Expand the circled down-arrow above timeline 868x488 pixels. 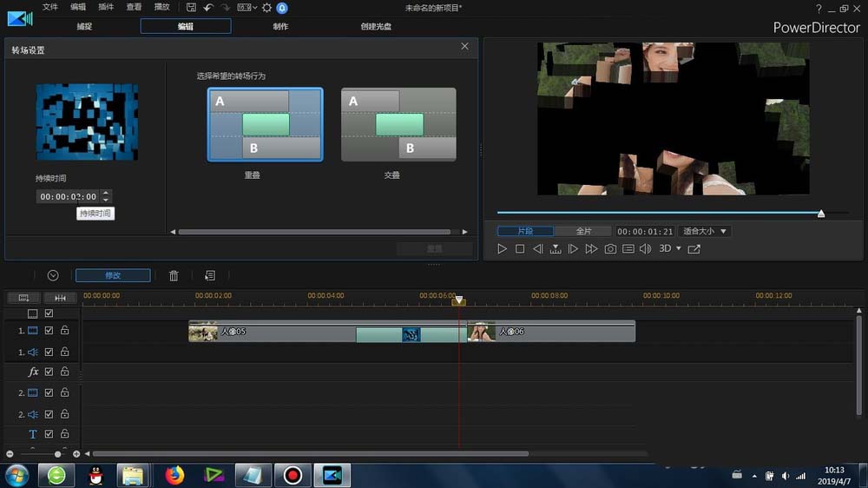pos(53,275)
